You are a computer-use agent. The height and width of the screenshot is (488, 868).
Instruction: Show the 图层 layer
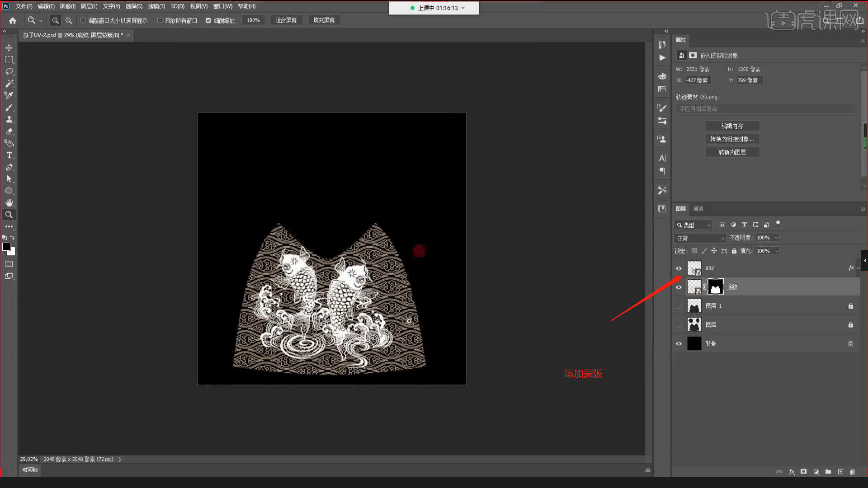coord(679,324)
